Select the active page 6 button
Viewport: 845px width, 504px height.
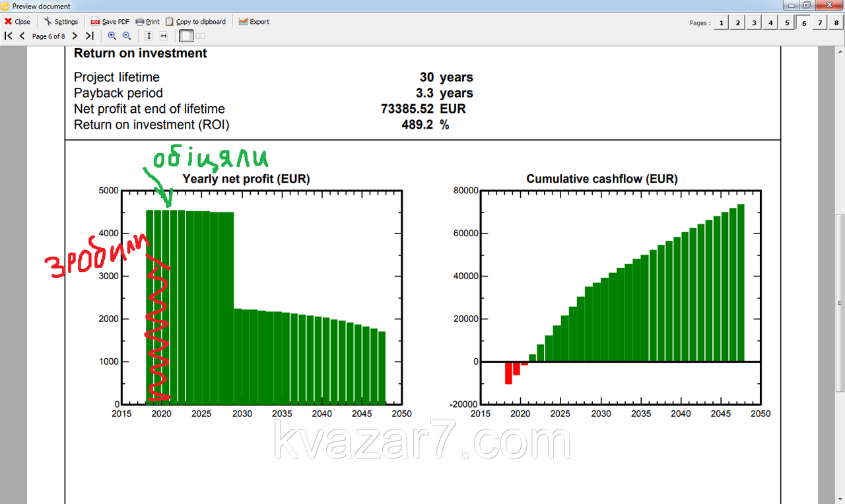point(803,23)
